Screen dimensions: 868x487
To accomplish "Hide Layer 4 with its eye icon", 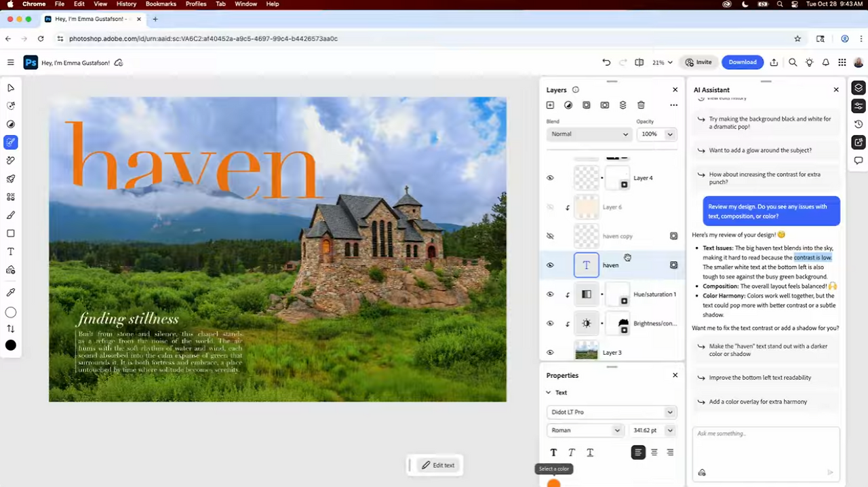I will 550,178.
